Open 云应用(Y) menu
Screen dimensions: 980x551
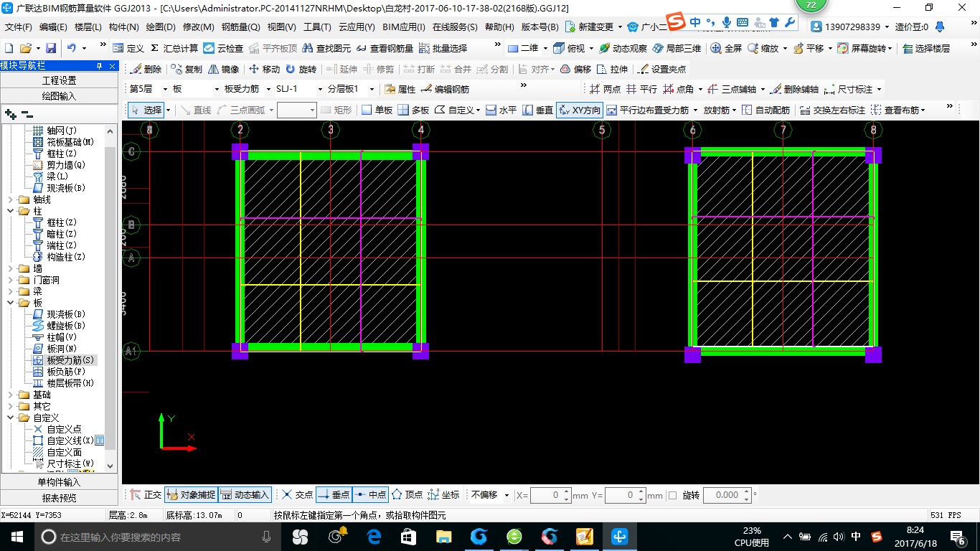357,27
